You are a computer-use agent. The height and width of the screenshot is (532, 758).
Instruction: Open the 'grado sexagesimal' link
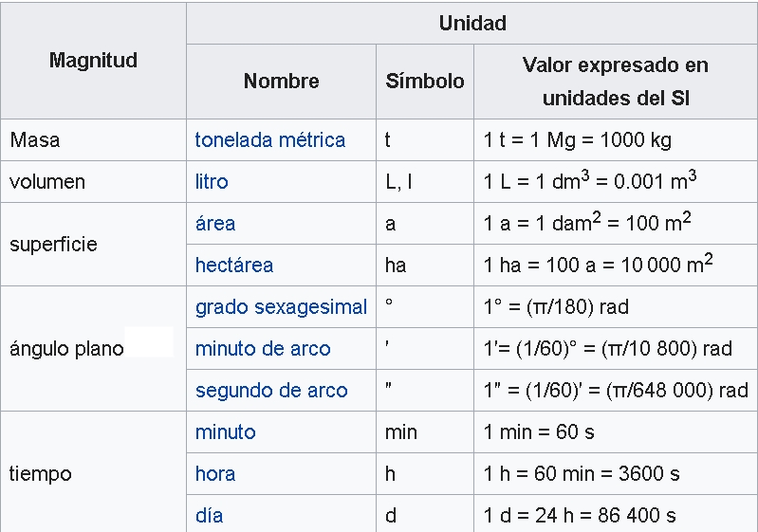[281, 307]
